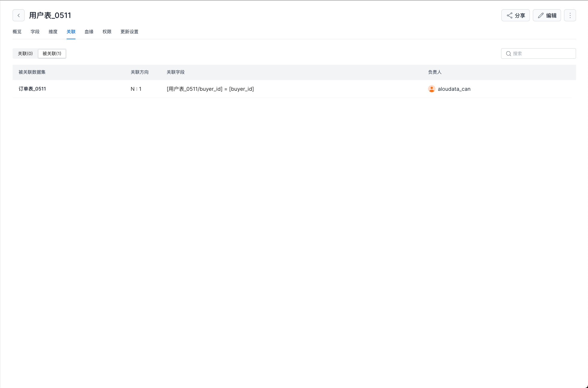Switch to the 维度 tab
This screenshot has width=588, height=388.
[x=53, y=32]
